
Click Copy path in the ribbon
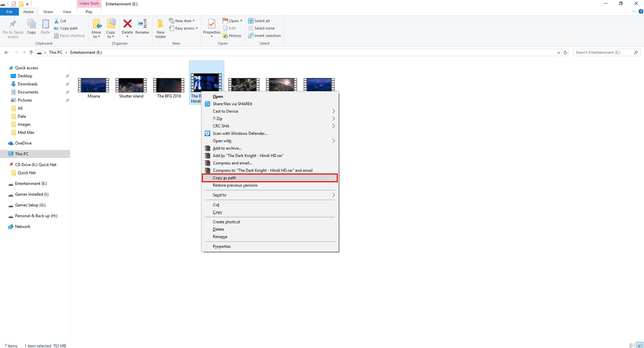tap(66, 28)
